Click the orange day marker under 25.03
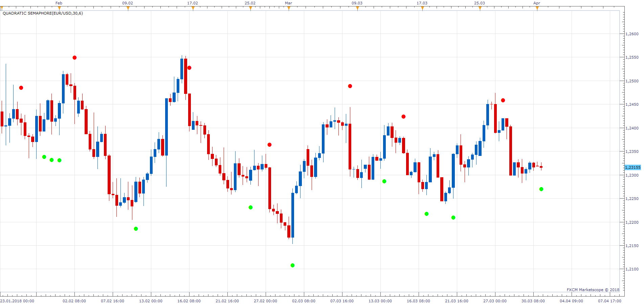 point(480,8)
